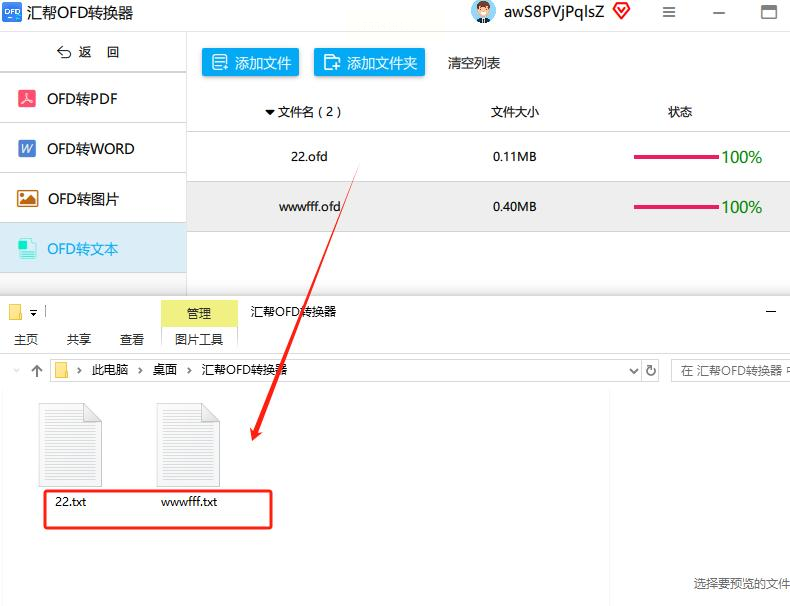Viewport: 790px width, 606px height.
Task: Expand the chevron after 此电脑 in path
Action: click(x=140, y=371)
